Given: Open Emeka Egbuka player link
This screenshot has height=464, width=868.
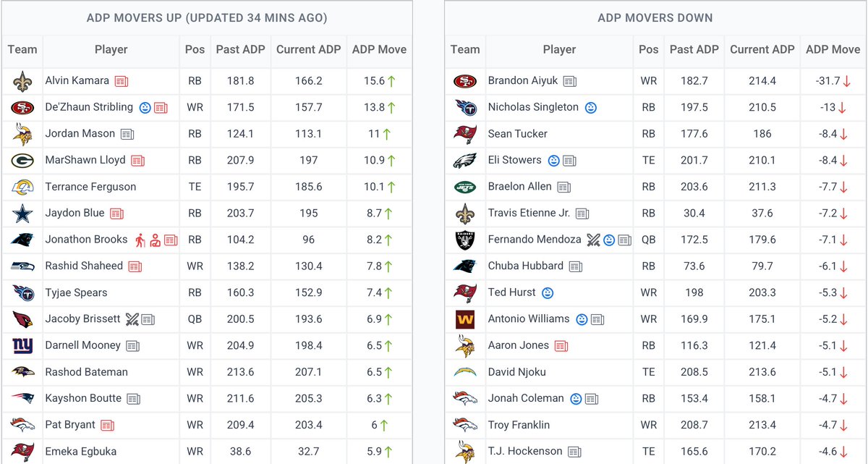Looking at the screenshot, I should pyautogui.click(x=81, y=452).
